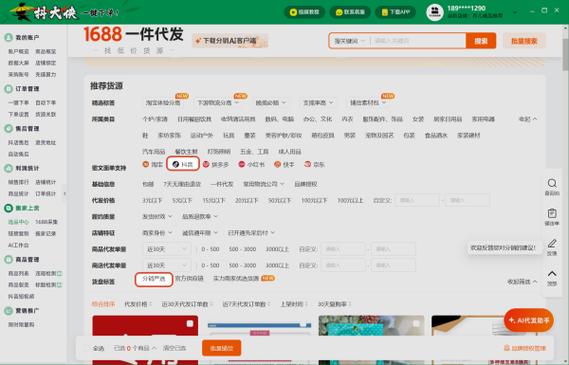
Task: Select the 拼多多 platform icon filter
Action: point(206,164)
